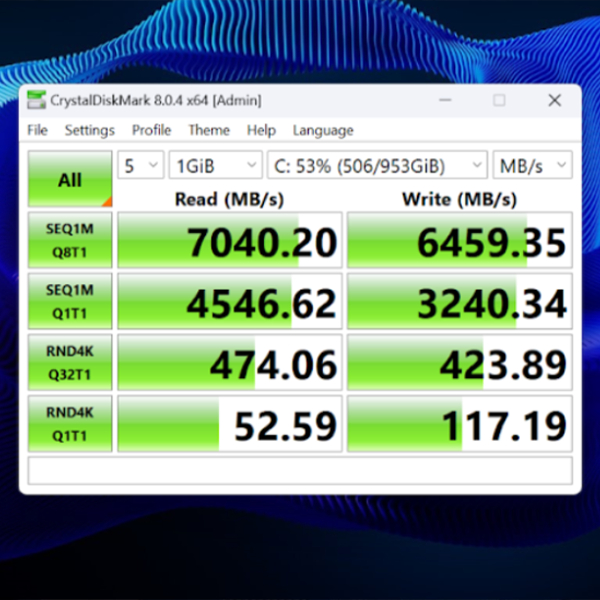
Task: Select the SEQ1M Q1T1 read value 4546.62
Action: 230,302
